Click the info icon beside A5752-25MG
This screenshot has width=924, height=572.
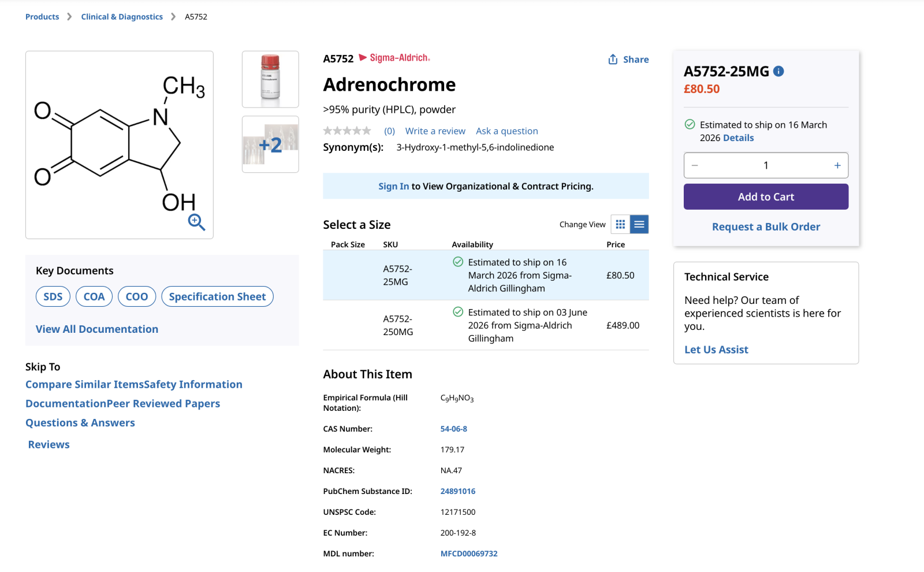tap(778, 71)
